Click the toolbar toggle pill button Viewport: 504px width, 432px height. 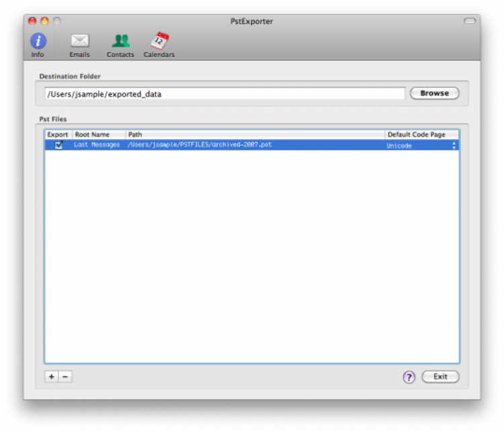pos(470,21)
